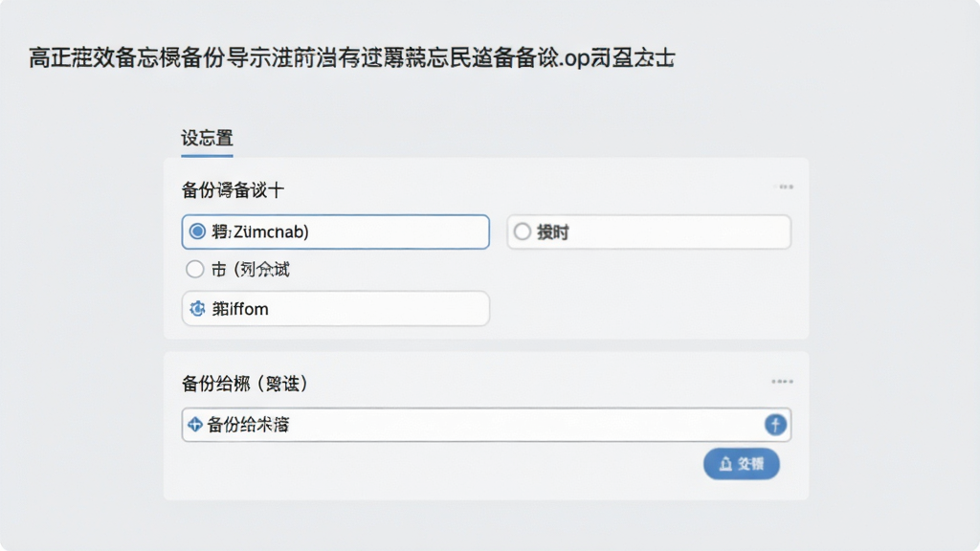The height and width of the screenshot is (551, 980).
Task: Click the page title ending in .op
Action: click(x=351, y=58)
